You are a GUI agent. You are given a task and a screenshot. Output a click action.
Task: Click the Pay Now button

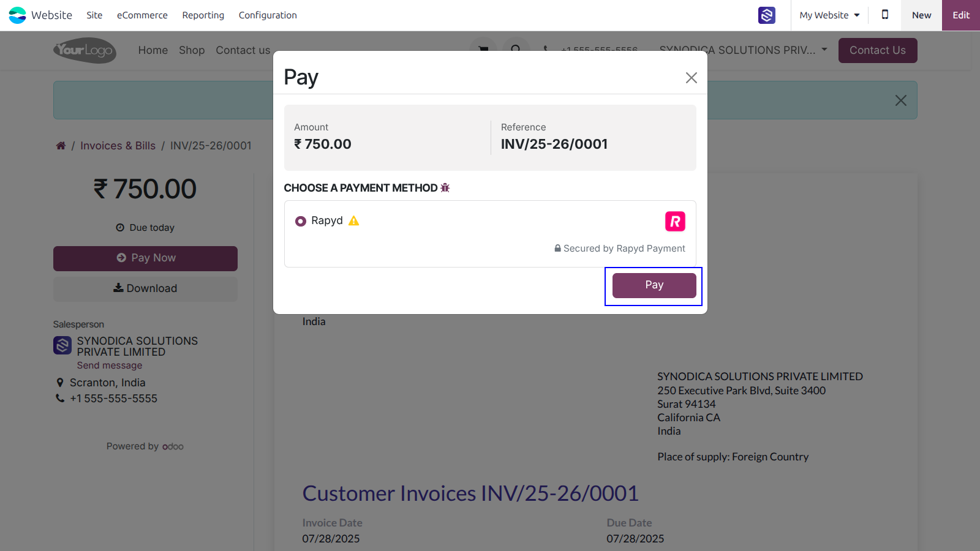(x=145, y=258)
